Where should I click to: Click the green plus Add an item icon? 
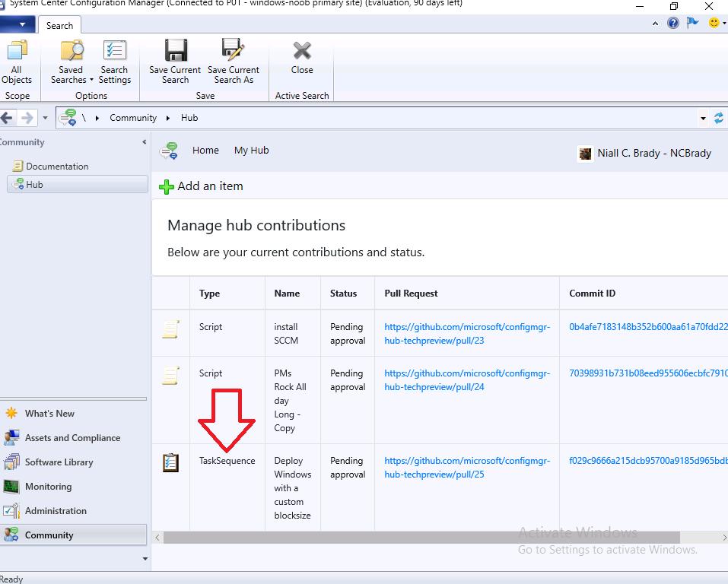point(166,186)
